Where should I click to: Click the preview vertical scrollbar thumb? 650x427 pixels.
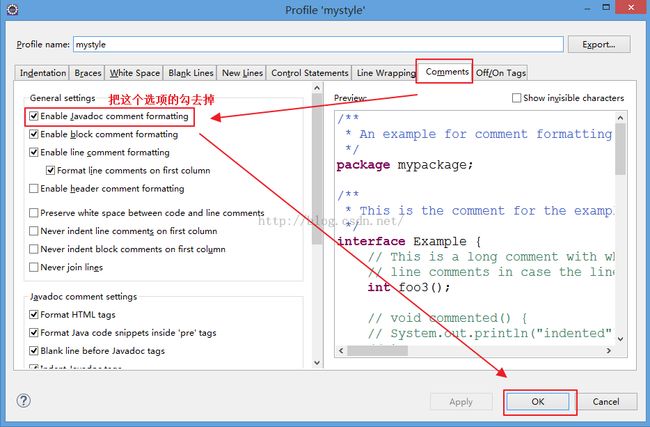(x=621, y=149)
